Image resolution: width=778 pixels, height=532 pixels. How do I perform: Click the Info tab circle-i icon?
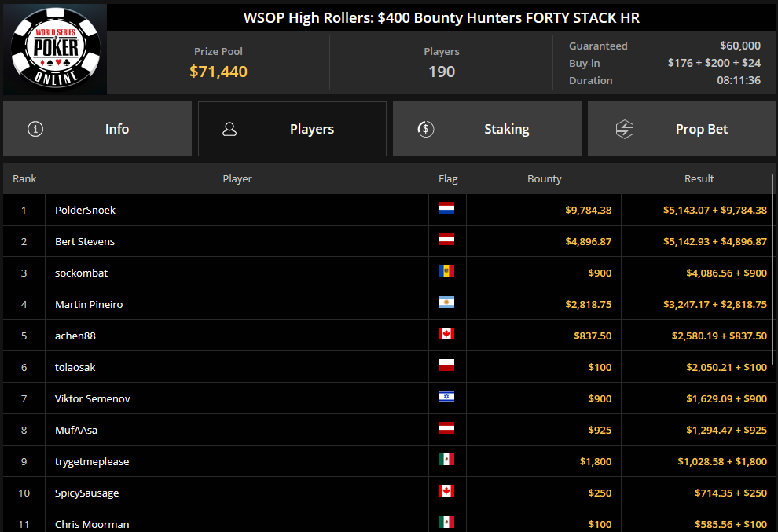35,129
